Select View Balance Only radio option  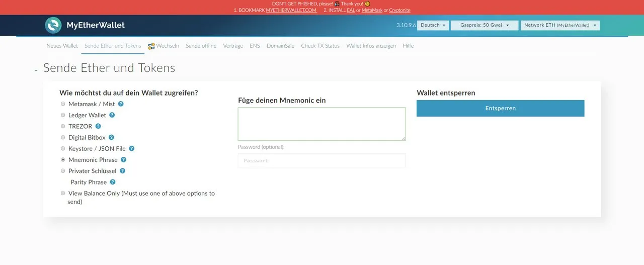pyautogui.click(x=63, y=193)
